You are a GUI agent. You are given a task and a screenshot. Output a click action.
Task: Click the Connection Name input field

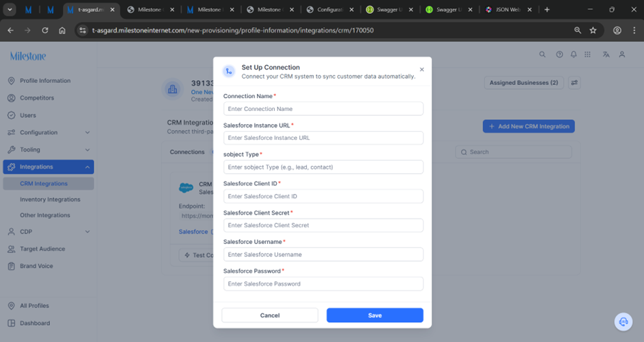[x=323, y=109]
